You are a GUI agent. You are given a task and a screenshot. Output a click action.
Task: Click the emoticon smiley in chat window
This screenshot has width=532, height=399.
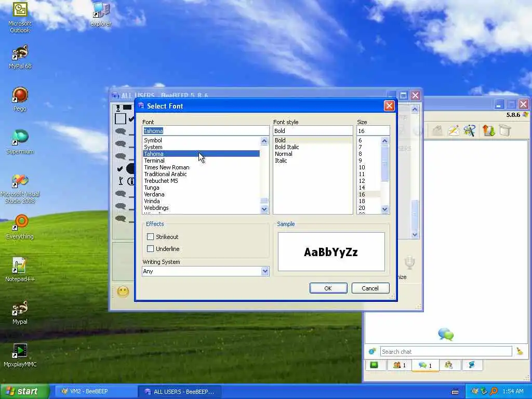click(123, 291)
